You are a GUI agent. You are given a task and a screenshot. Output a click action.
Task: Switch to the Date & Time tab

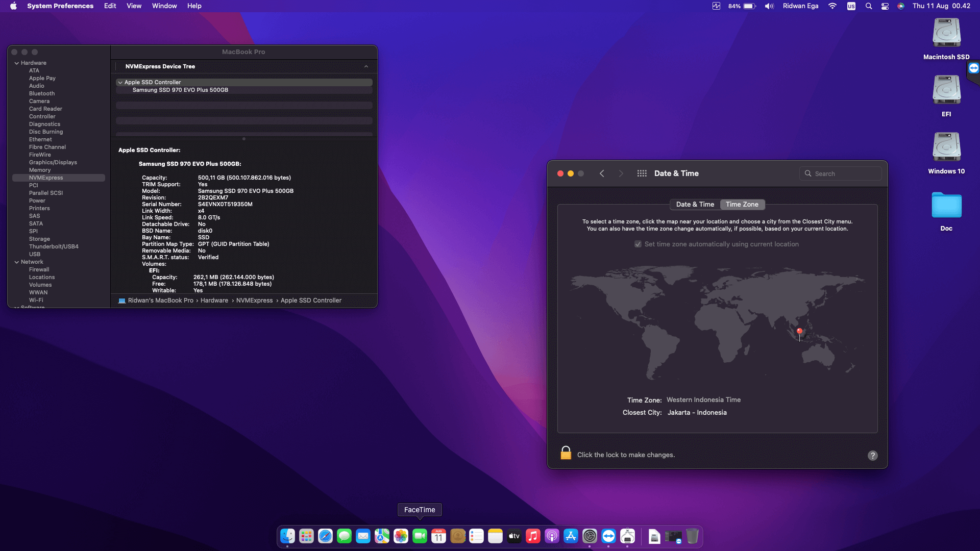[694, 204]
